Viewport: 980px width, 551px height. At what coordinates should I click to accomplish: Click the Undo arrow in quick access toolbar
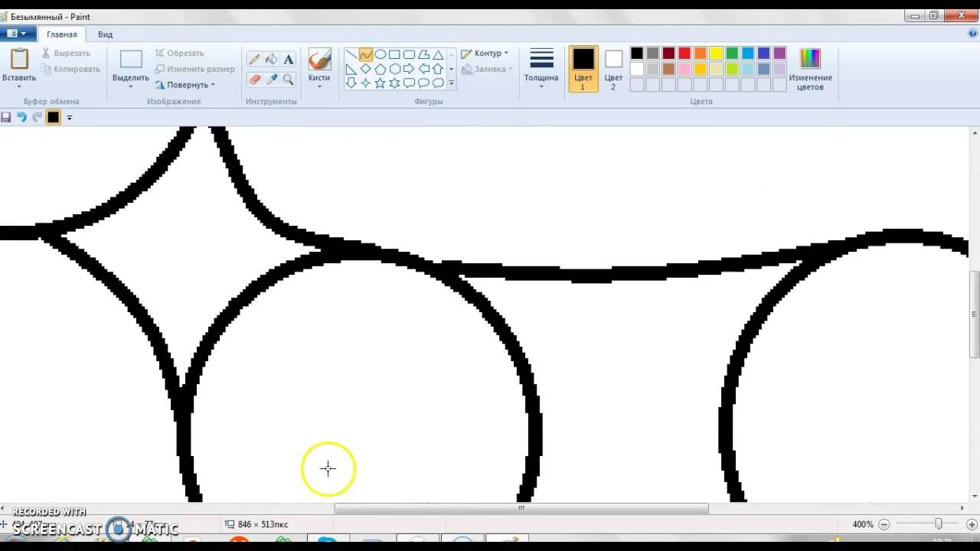(x=21, y=117)
